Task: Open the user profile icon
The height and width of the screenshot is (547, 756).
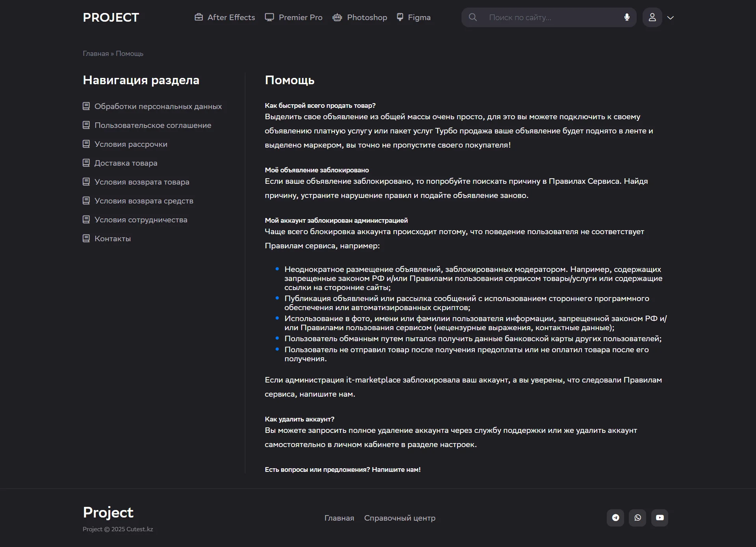Action: (652, 17)
